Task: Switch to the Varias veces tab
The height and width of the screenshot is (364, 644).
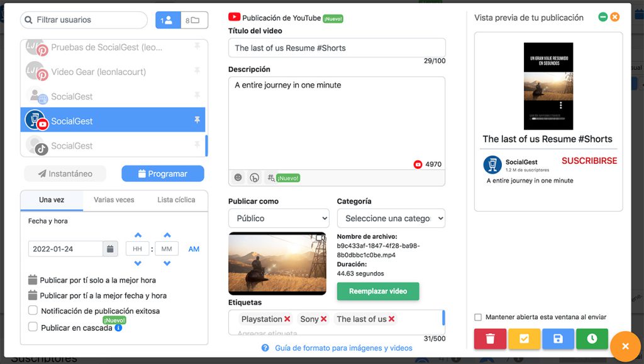Action: pos(114,200)
